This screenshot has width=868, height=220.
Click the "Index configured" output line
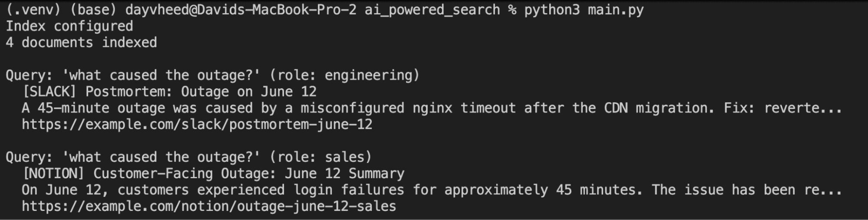click(x=69, y=26)
